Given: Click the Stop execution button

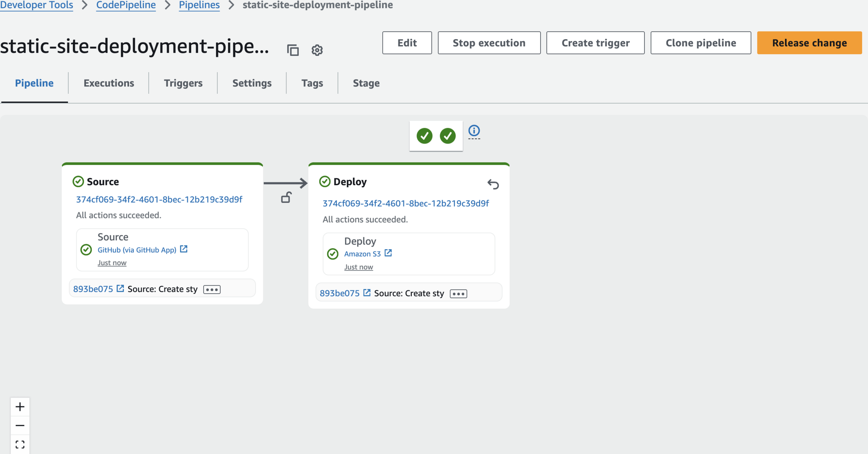Looking at the screenshot, I should [x=489, y=43].
